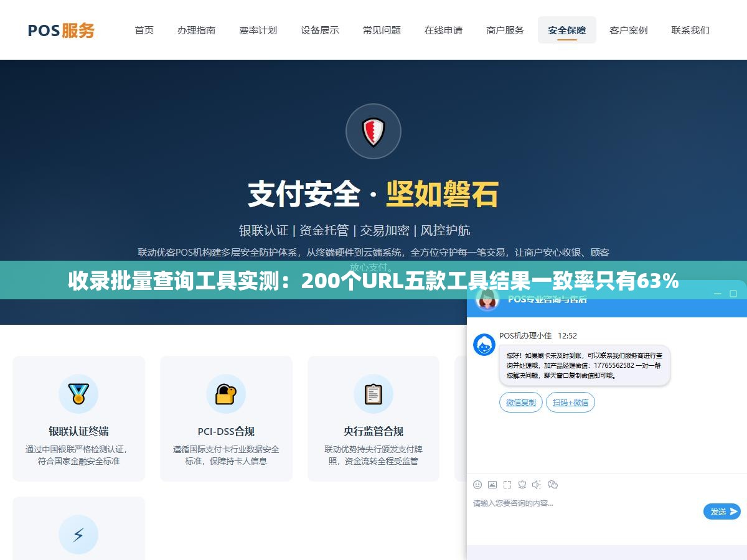
Task: Select 设备展示 in the top navigation
Action: coord(320,30)
